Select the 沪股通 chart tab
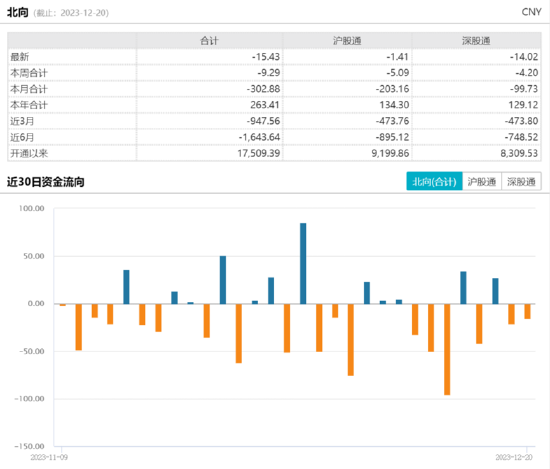This screenshot has height=469, width=550. pos(482,181)
